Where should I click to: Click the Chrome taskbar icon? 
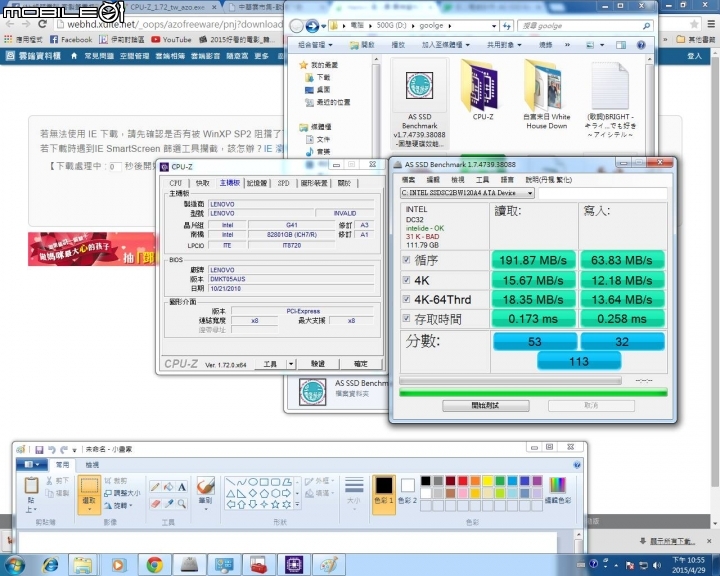(155, 565)
